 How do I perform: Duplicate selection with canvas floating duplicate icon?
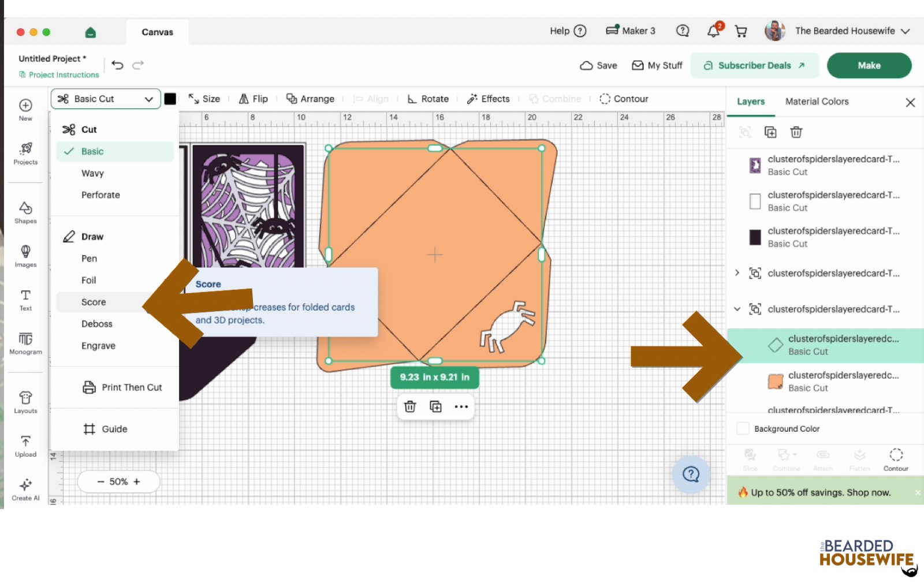pyautogui.click(x=435, y=406)
